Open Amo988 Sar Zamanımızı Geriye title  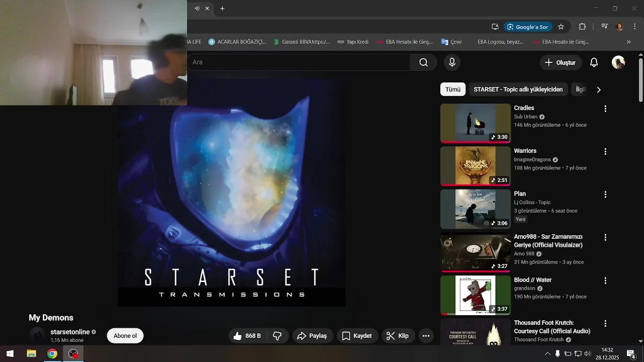click(x=548, y=241)
